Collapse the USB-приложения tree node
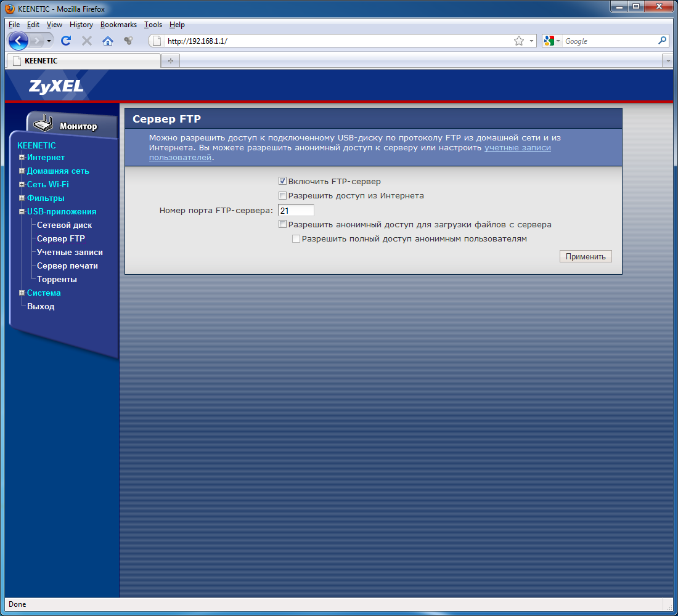Image resolution: width=678 pixels, height=616 pixels. point(22,211)
